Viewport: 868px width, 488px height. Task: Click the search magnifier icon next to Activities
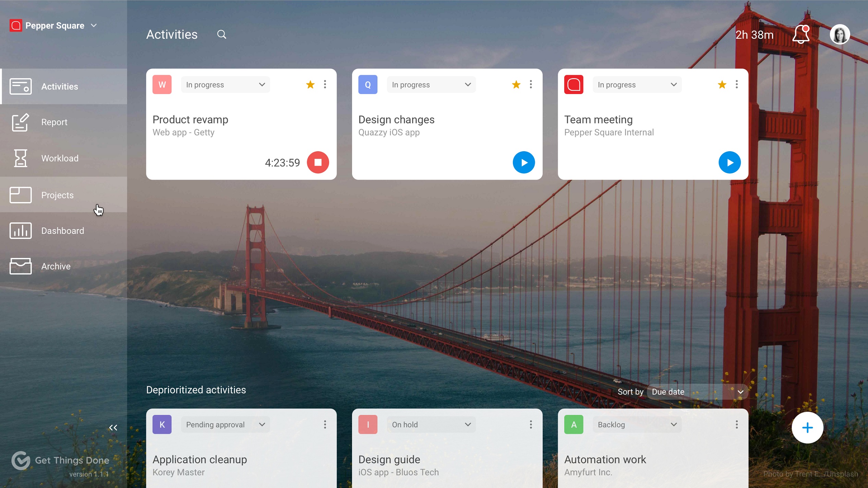(x=221, y=34)
